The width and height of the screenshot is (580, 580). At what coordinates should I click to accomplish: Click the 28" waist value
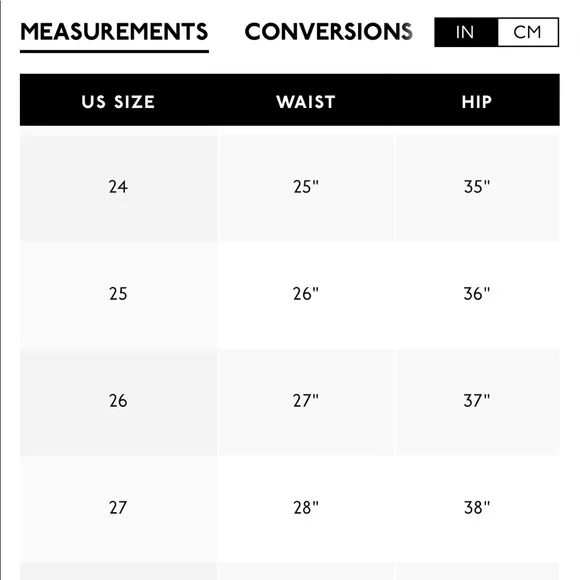(x=306, y=508)
